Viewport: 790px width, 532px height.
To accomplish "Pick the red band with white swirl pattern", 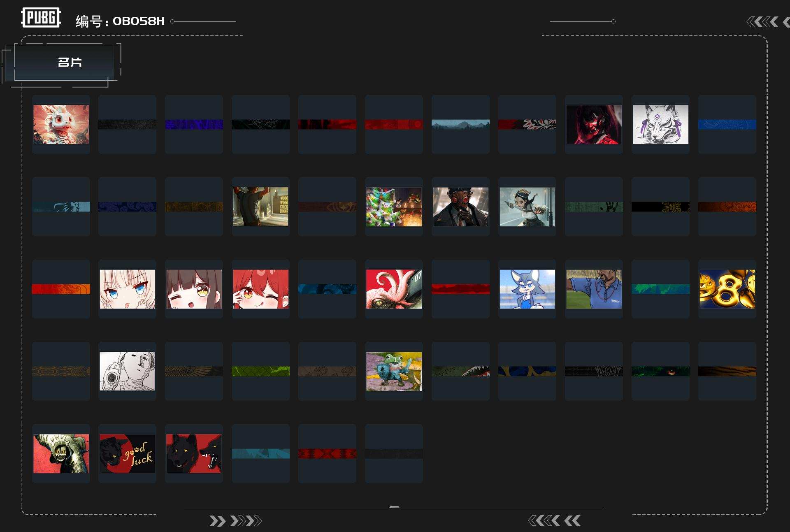I will 527,124.
